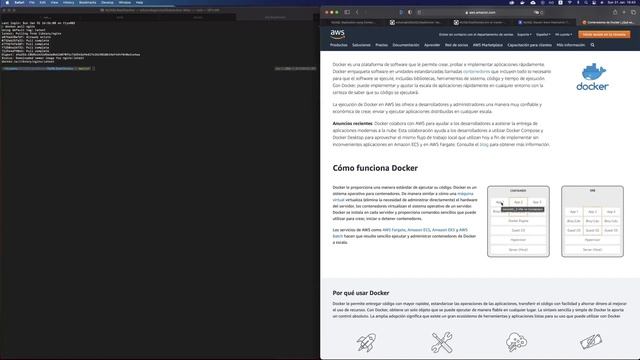Click the rocket icon under Por qué usar Docker

pyautogui.click(x=366, y=342)
